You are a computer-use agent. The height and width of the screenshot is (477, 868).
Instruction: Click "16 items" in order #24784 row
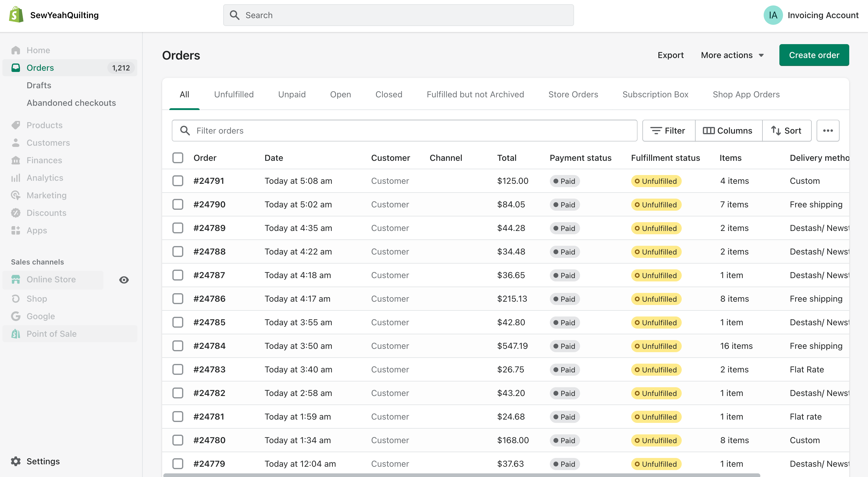[736, 346]
